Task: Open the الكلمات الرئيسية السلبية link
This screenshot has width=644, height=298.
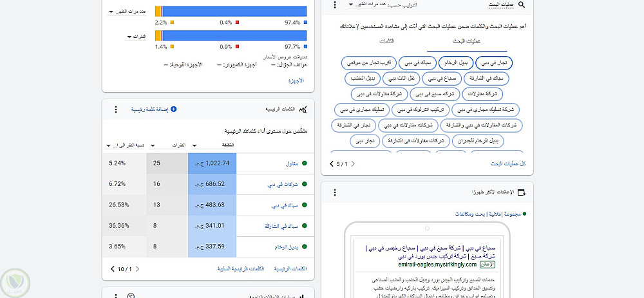Action: (241, 269)
